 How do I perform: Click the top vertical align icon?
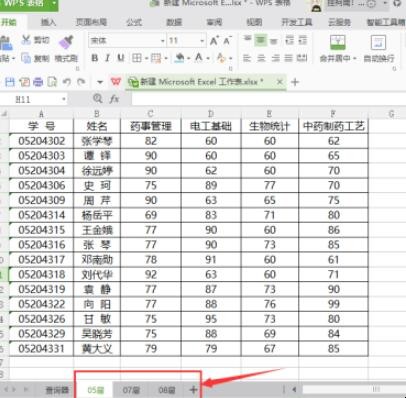pos(247,40)
